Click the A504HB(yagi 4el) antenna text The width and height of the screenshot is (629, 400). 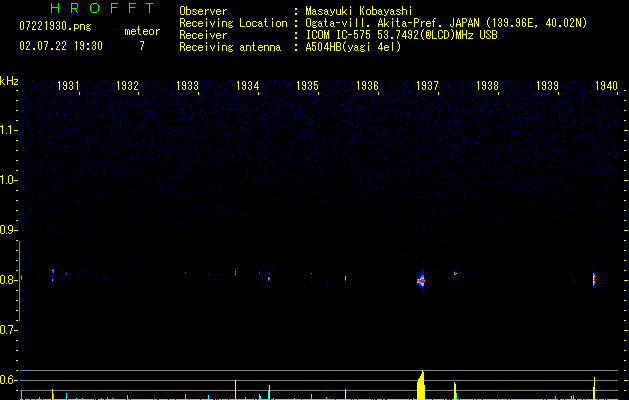[x=353, y=47]
